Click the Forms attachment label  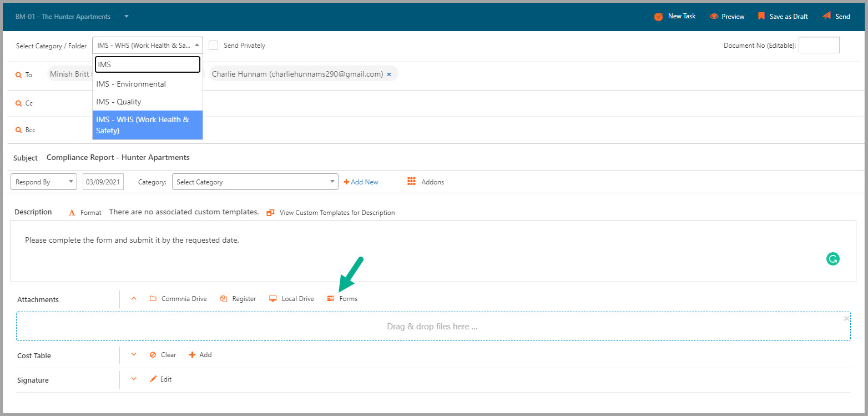point(349,299)
